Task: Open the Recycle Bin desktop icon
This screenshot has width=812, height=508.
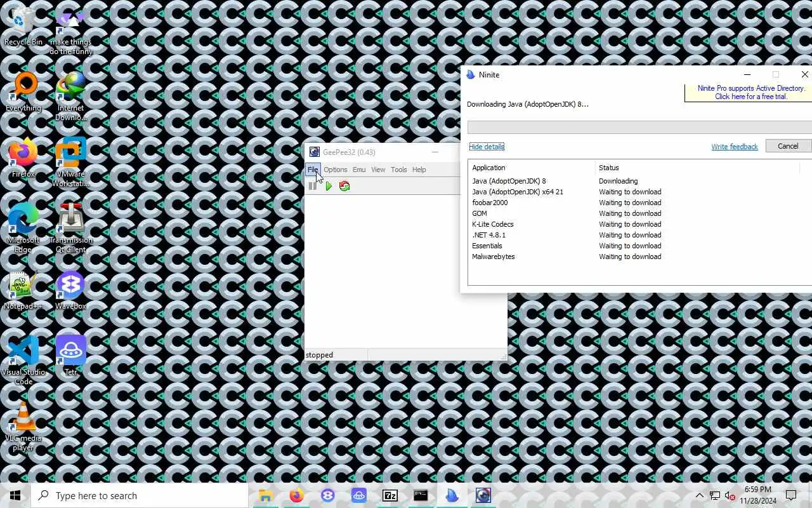Action: coord(23,27)
